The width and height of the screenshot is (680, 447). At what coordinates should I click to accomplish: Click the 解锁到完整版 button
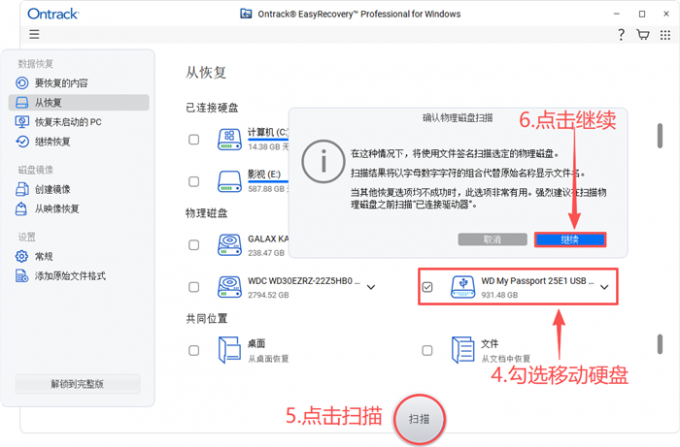(x=78, y=384)
